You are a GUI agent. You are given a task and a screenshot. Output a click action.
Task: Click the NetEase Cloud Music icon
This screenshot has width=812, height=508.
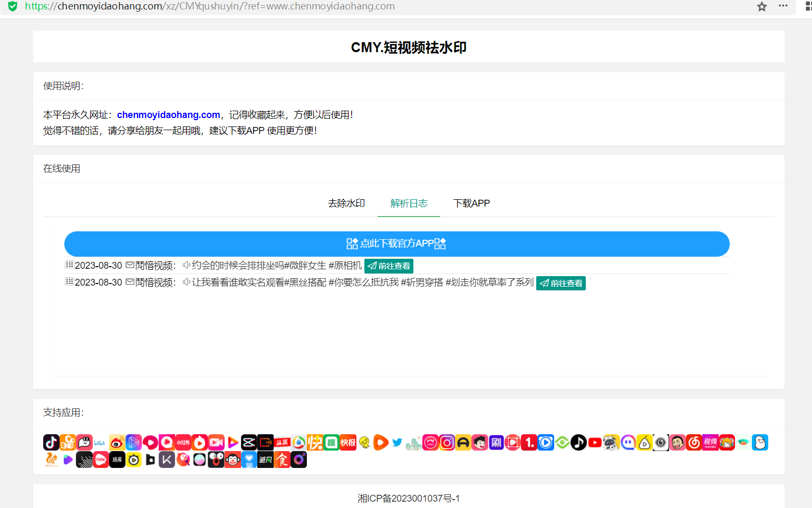click(694, 443)
